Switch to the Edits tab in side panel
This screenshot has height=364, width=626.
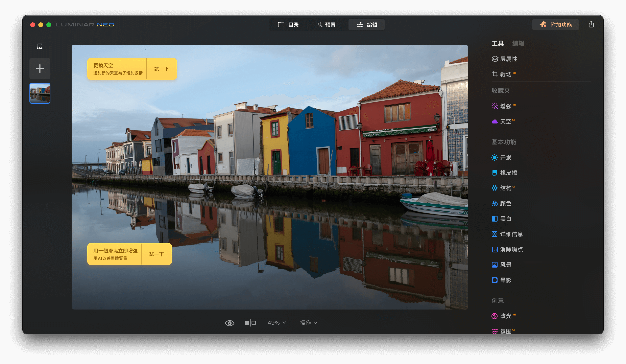[x=518, y=43]
